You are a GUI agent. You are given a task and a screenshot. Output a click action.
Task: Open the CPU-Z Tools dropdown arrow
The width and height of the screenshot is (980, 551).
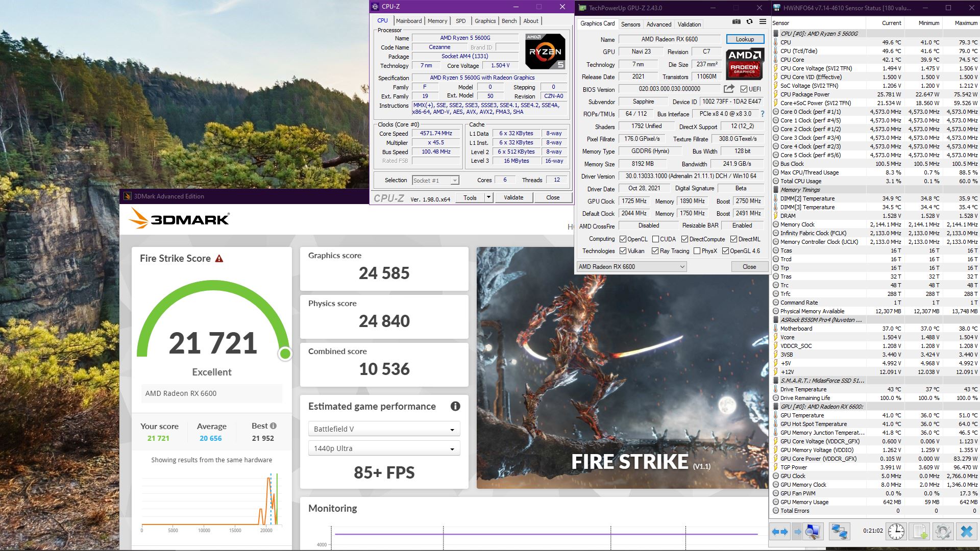click(x=488, y=197)
